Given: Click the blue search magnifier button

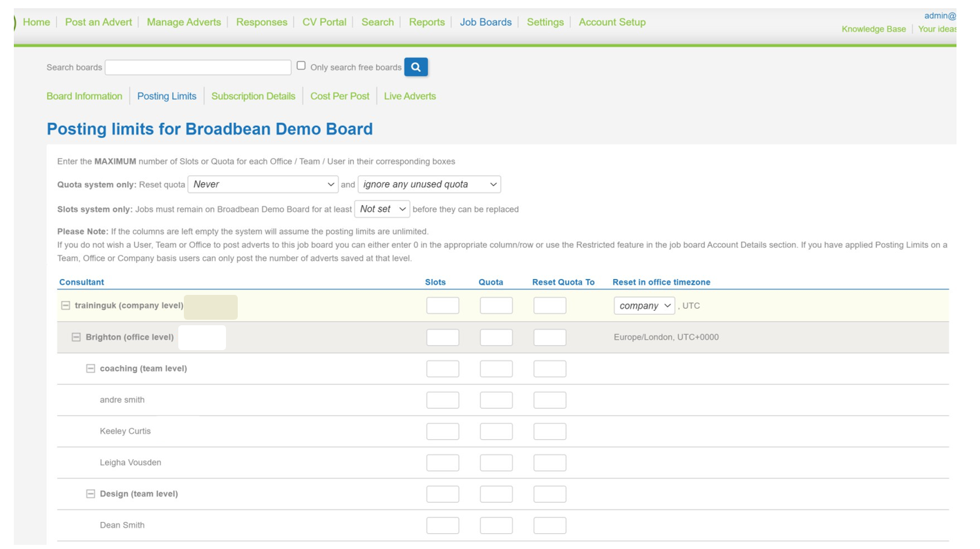Looking at the screenshot, I should coord(415,66).
